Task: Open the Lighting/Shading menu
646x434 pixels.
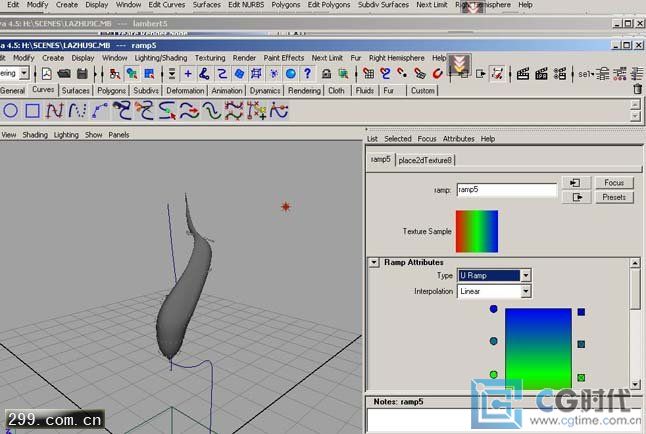Action: click(x=161, y=58)
